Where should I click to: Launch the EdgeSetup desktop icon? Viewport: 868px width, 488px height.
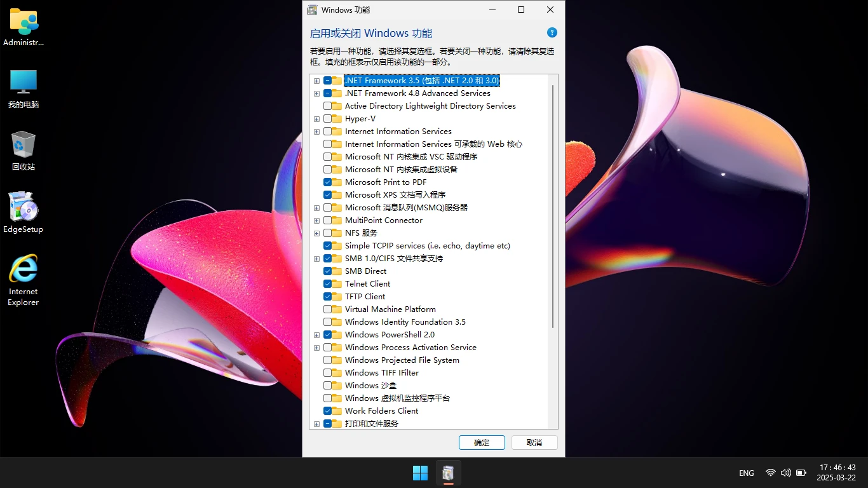(24, 213)
